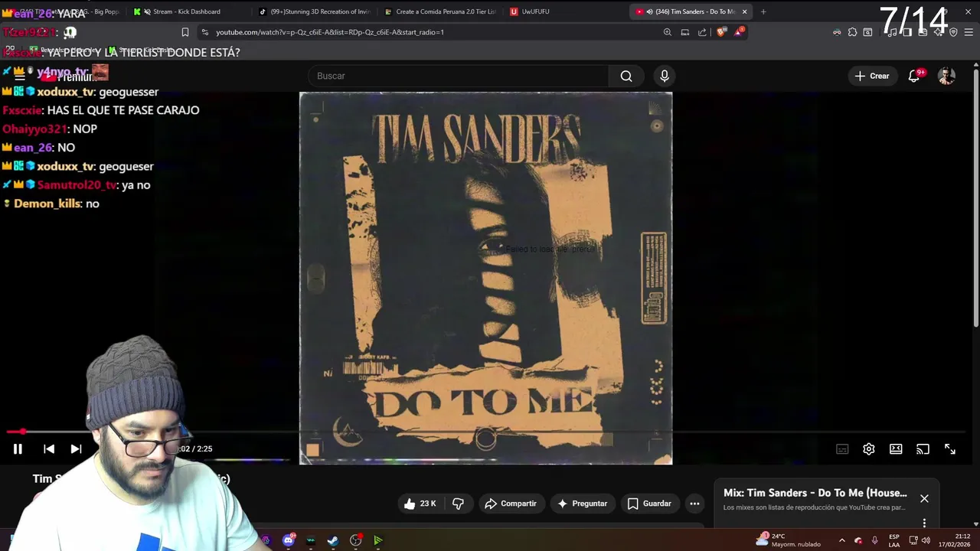Start voice search with microphone

(x=665, y=76)
